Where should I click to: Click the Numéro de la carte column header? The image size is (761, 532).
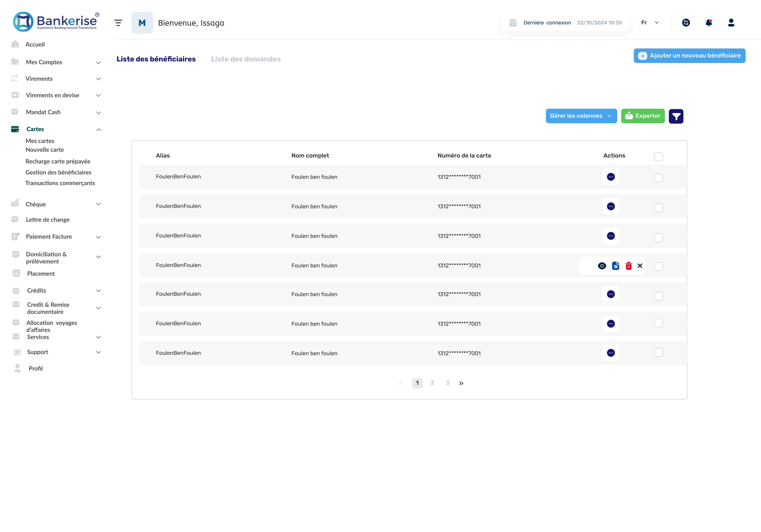point(464,156)
